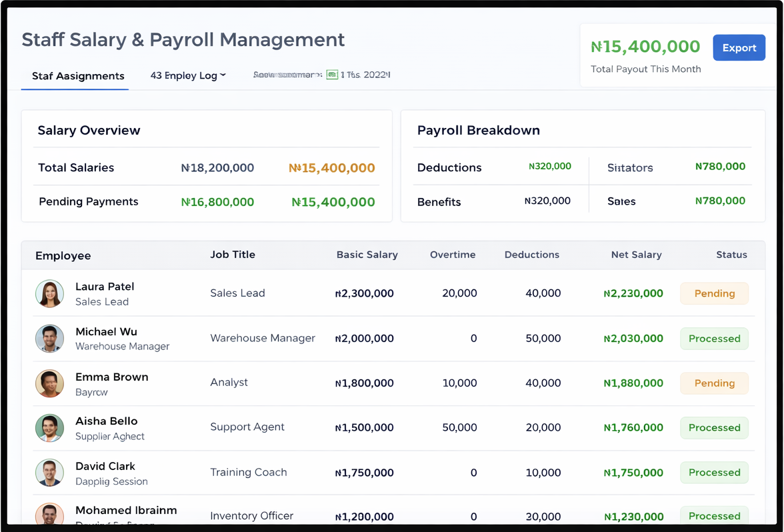Click David Clark's profile avatar
784x532 pixels.
click(x=49, y=473)
